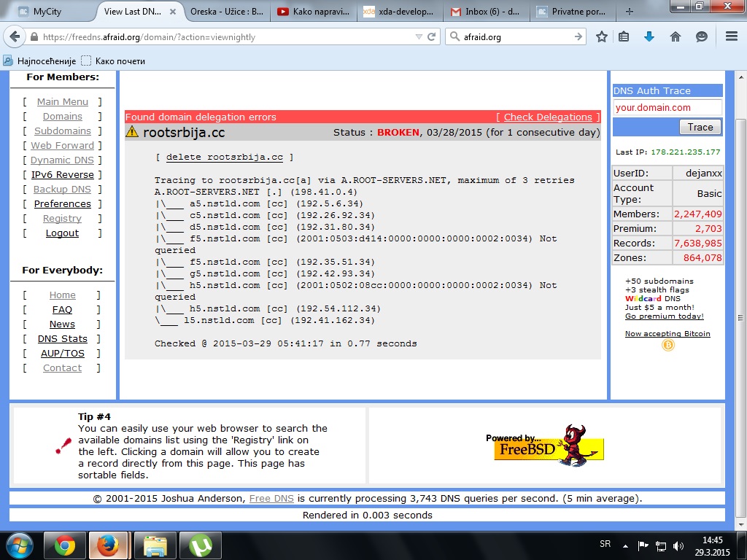This screenshot has width=747, height=560.
Task: Open the Firefox hamburger menu
Action: coord(732,36)
